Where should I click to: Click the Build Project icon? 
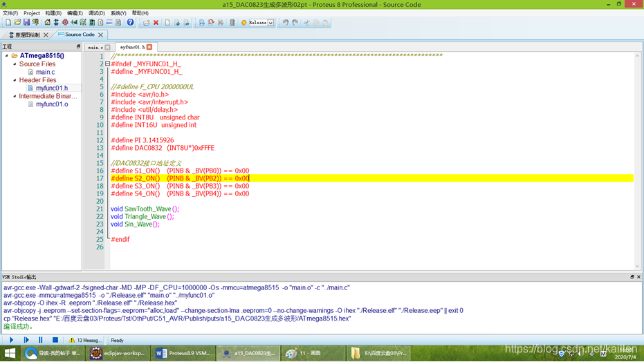[202, 23]
